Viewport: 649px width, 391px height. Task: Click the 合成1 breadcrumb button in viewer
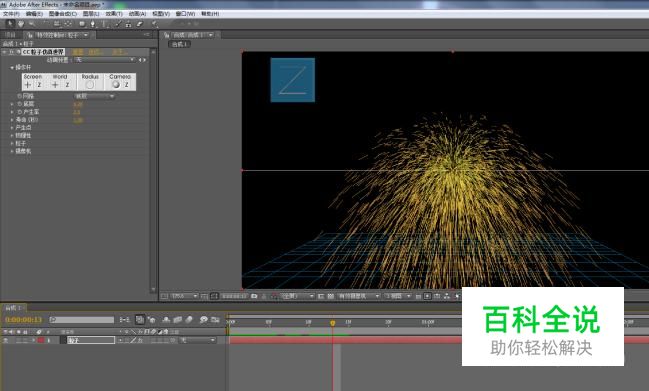tap(180, 44)
